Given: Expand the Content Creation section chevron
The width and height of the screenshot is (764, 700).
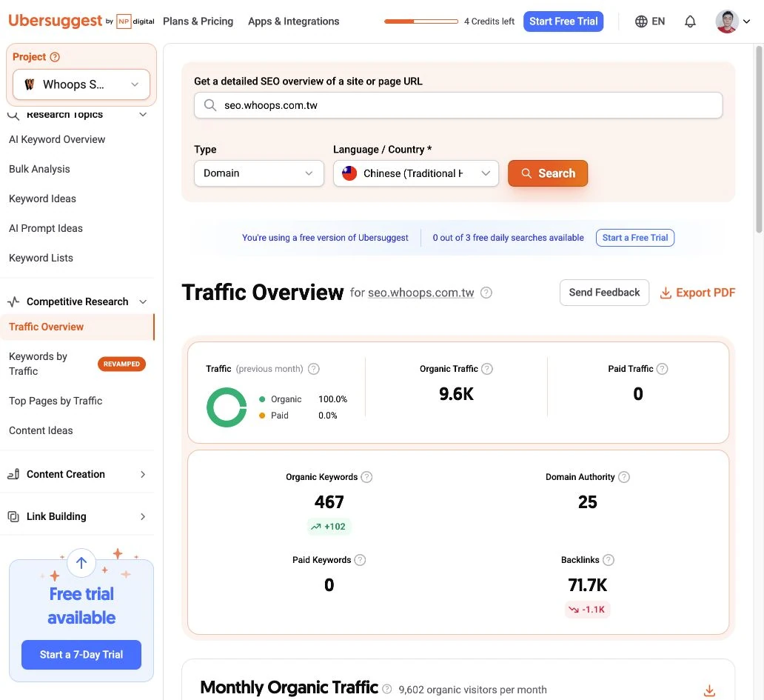Looking at the screenshot, I should coord(143,474).
